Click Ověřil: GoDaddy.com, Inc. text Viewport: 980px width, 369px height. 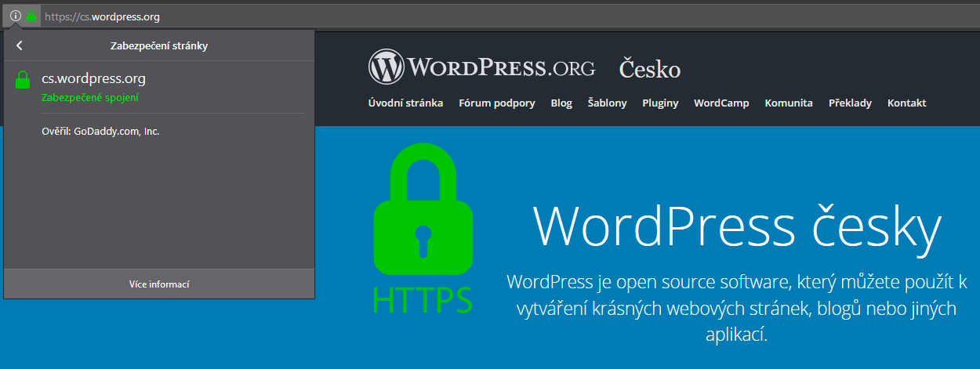pos(100,132)
